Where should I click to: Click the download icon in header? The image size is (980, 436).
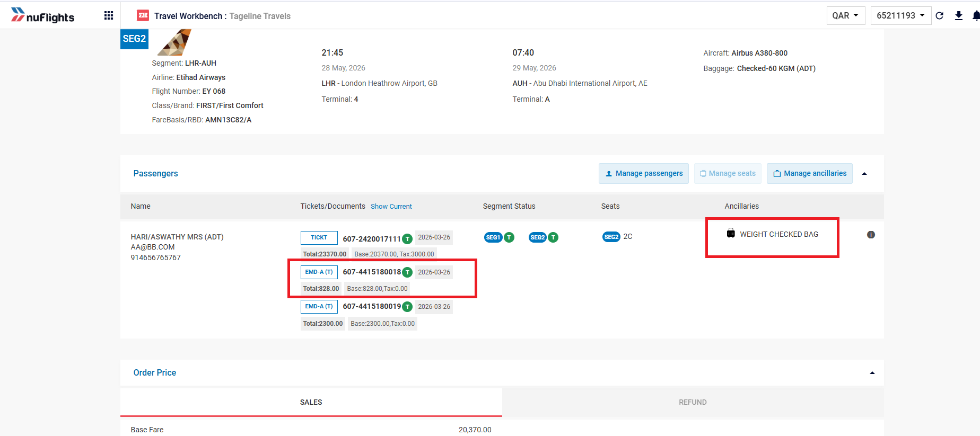click(959, 15)
